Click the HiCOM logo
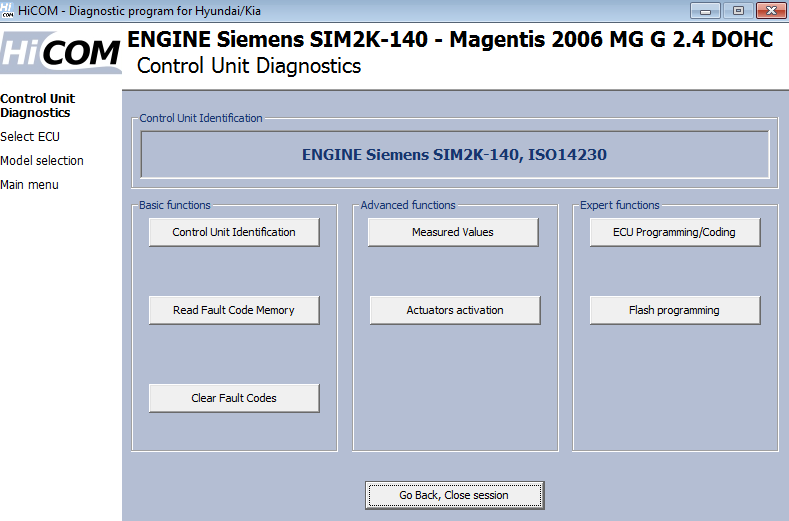The height and width of the screenshot is (521, 789). pos(60,53)
